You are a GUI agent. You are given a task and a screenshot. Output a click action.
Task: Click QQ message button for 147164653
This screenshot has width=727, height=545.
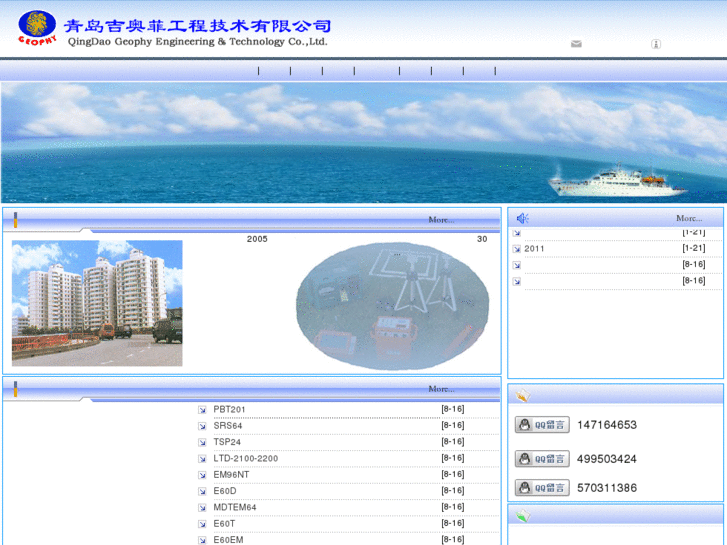[x=542, y=425]
